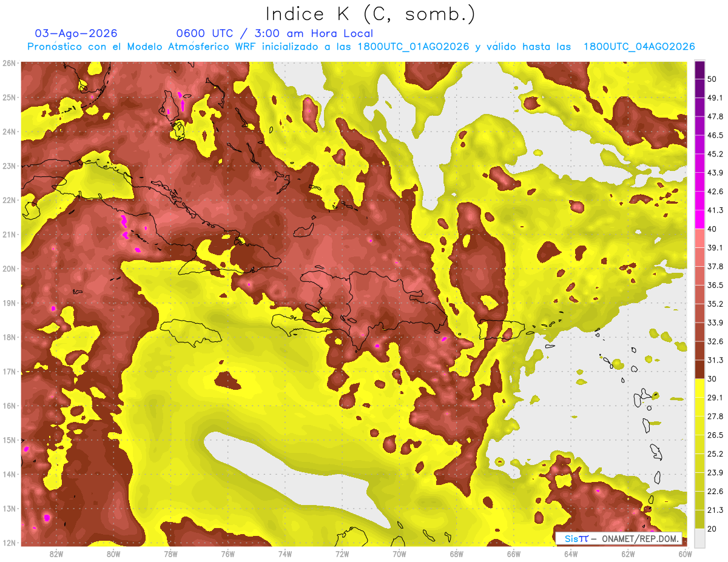Click the colorbar label "35.2"
728x562 pixels.
click(715, 304)
